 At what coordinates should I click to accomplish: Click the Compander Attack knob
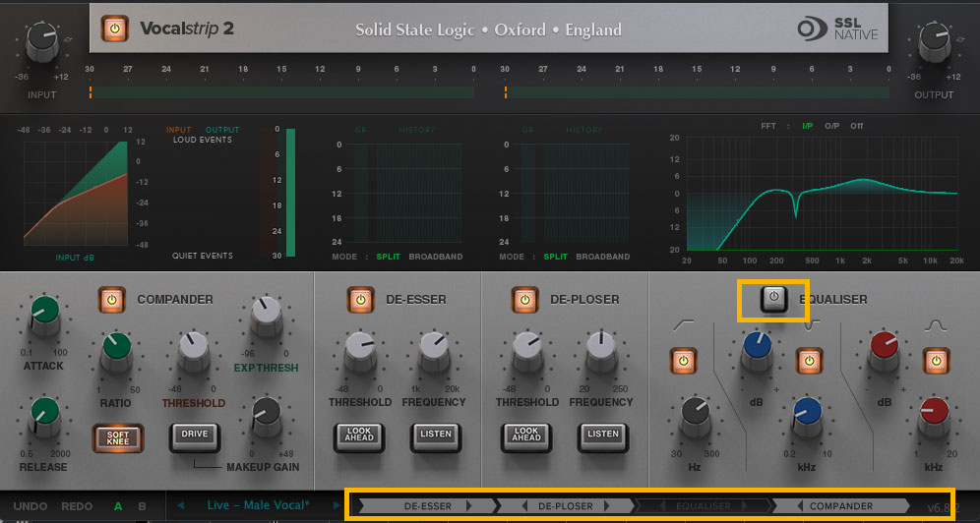click(45, 314)
